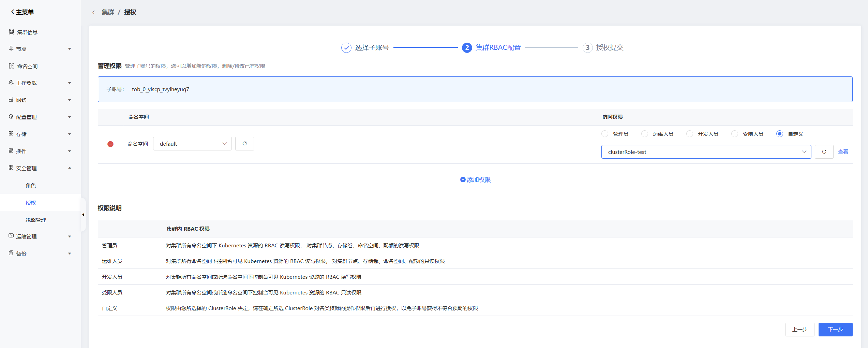The height and width of the screenshot is (348, 868).
Task: Click the sub-account name tob_0_ylscp_tvyiheyuq7
Action: [x=161, y=89]
